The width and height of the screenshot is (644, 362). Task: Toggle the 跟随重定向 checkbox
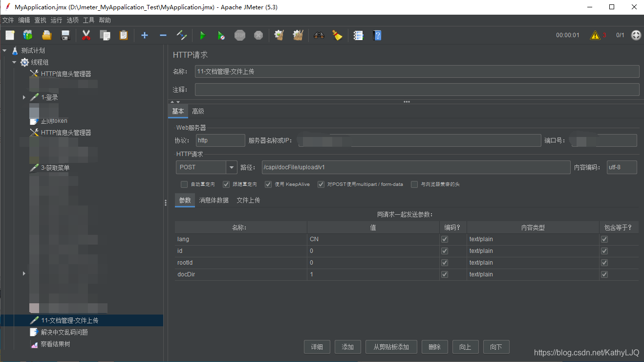tap(226, 184)
